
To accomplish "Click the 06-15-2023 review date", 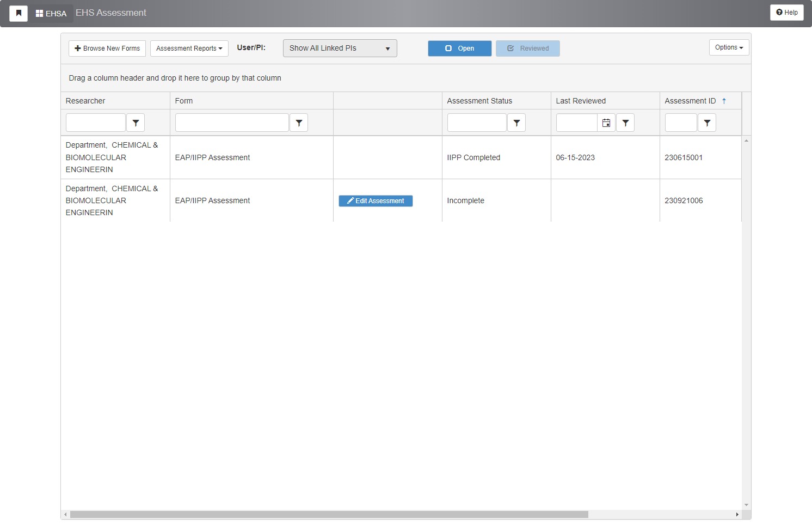I will tap(575, 157).
